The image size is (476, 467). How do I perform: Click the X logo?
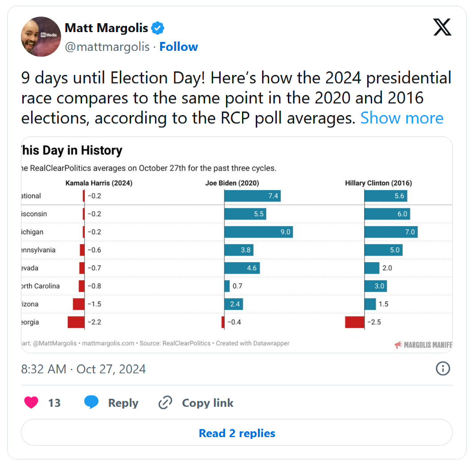(442, 28)
